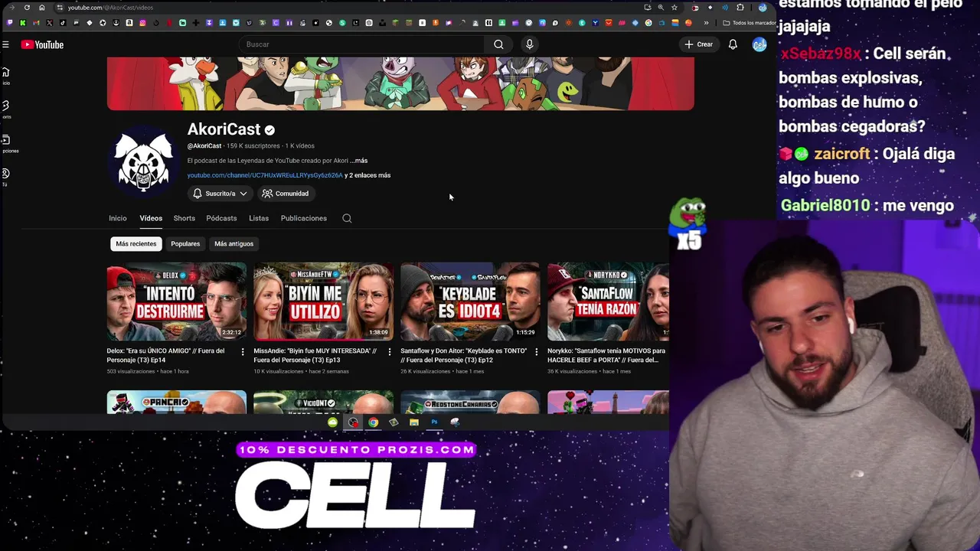The width and height of the screenshot is (980, 551).
Task: Open the Twitch bookmark in bookmarks bar
Action: tap(10, 23)
